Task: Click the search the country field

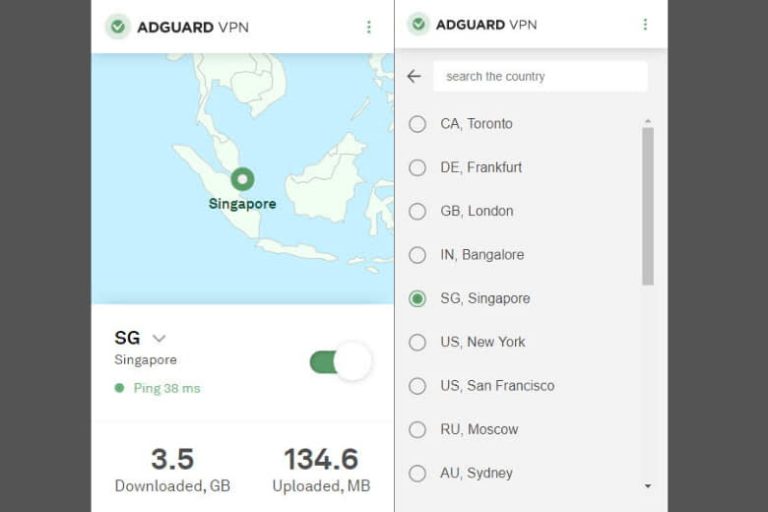Action: (x=540, y=76)
